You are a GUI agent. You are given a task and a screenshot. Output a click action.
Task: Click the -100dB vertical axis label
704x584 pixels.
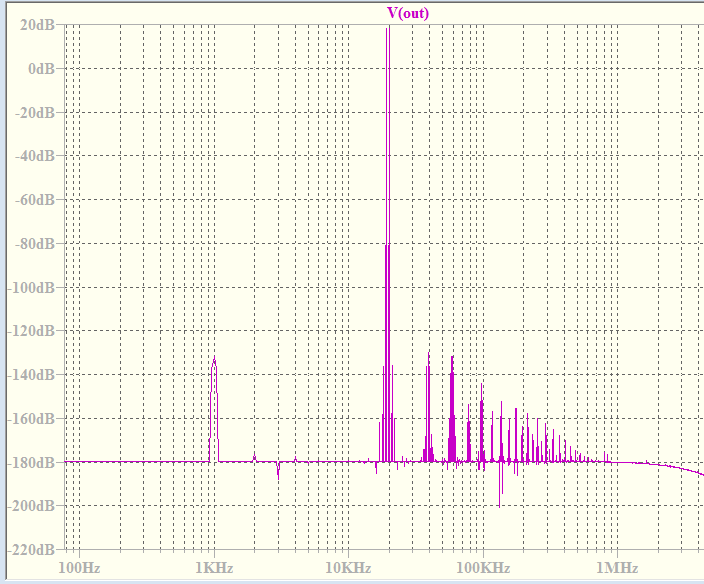tap(31, 287)
